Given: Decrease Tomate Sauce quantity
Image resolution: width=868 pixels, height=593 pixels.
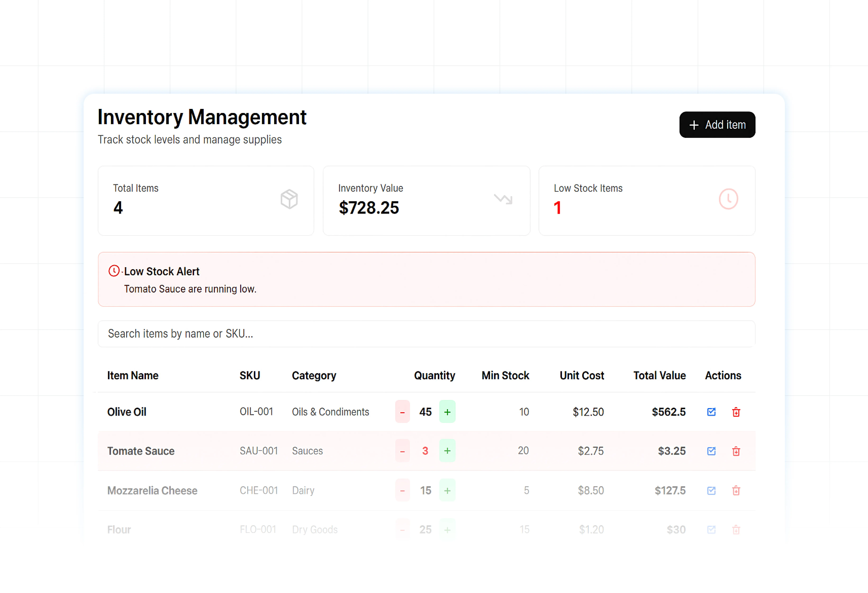Looking at the screenshot, I should point(402,451).
